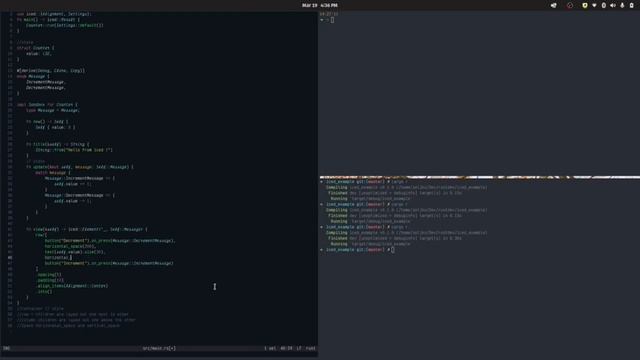
Task: Open the yellow shield tray icon
Action: pos(585,5)
